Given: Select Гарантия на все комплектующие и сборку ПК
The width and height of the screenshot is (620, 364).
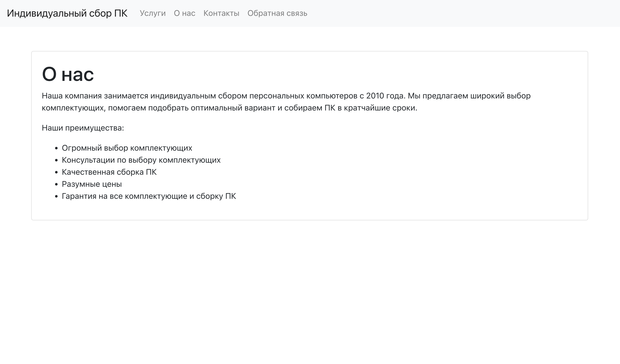Looking at the screenshot, I should [149, 196].
